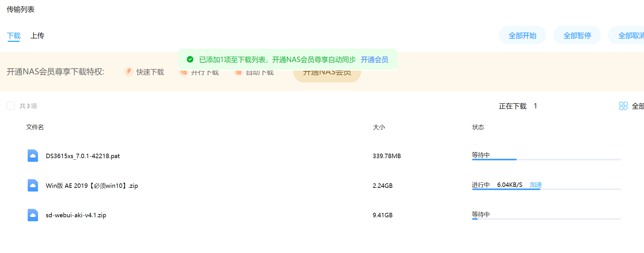Click the sd-webui-aki zip file icon
The image size is (644, 253).
tap(33, 215)
